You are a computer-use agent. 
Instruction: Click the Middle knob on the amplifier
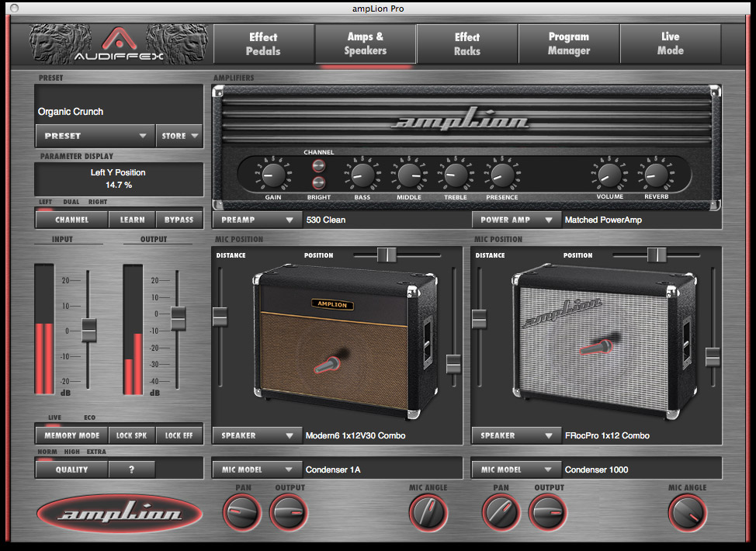(409, 175)
